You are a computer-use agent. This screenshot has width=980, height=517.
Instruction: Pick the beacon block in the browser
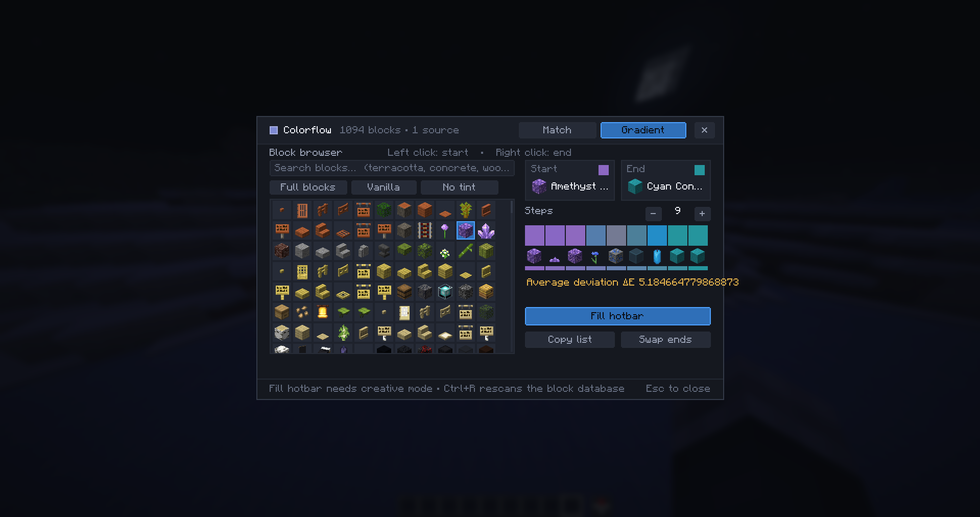[x=445, y=292]
